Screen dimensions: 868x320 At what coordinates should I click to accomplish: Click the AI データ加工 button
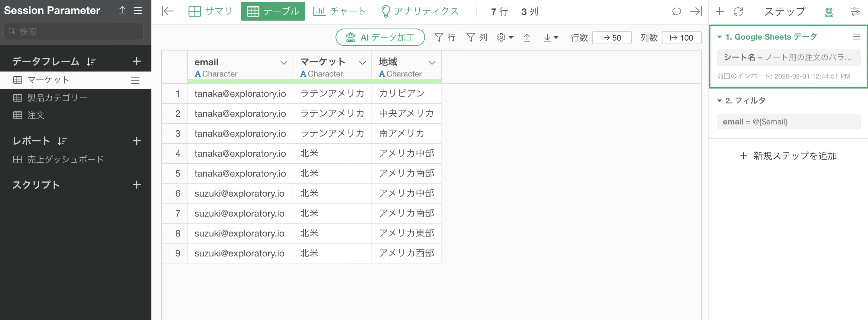point(380,37)
